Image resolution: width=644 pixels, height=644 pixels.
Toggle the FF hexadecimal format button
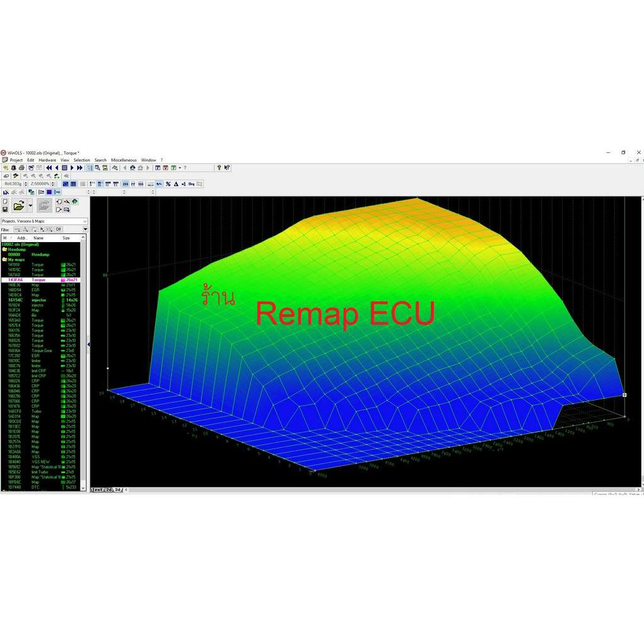(133, 184)
